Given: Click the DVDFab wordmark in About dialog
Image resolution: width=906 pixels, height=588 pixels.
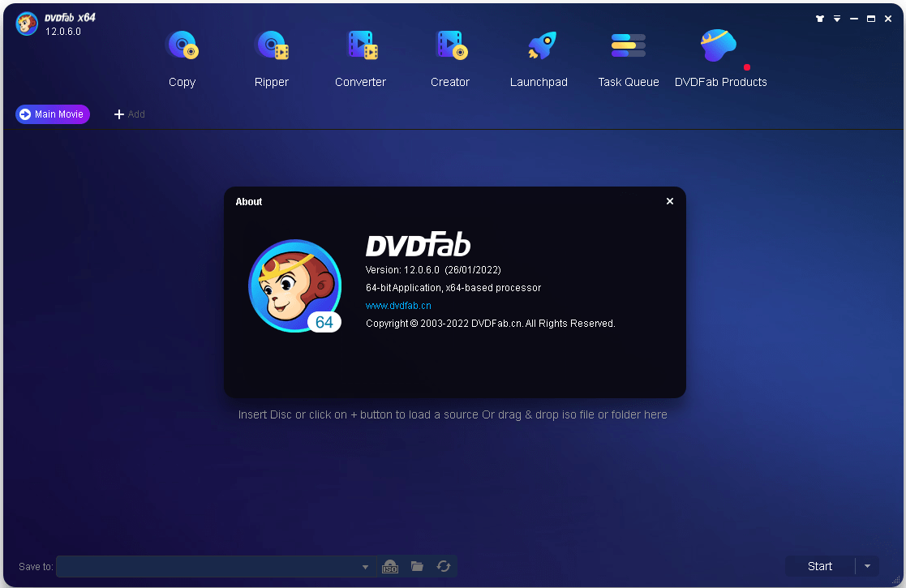Looking at the screenshot, I should click(419, 244).
